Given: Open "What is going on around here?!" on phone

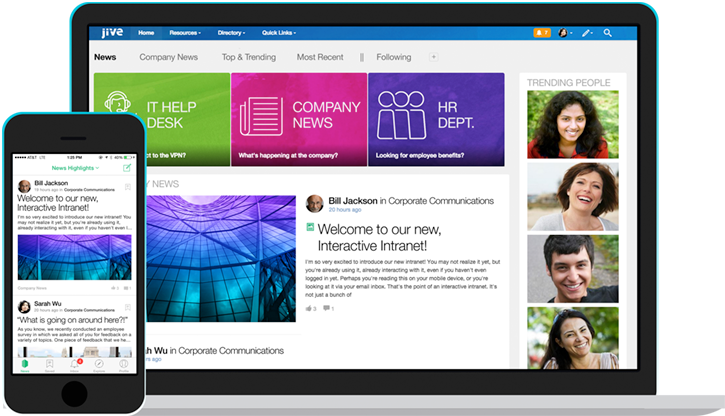Looking at the screenshot, I should (73, 320).
